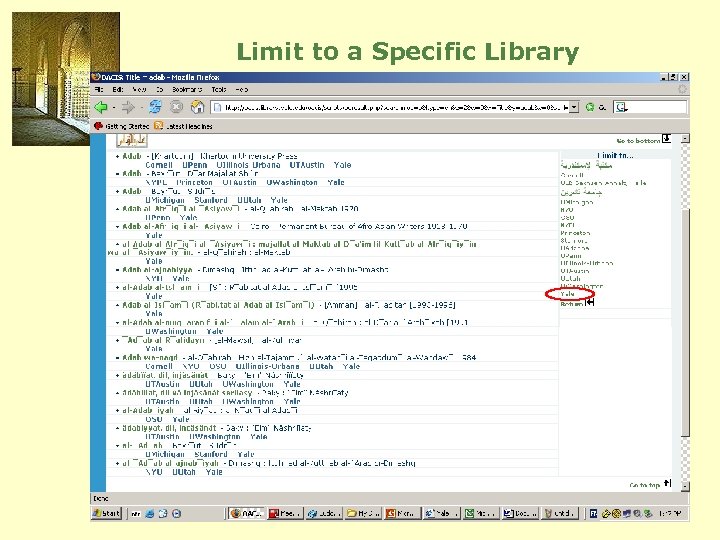Open 'Adab al-ajnabiyya' title entry
Screen dimensions: 720x540
157,270
